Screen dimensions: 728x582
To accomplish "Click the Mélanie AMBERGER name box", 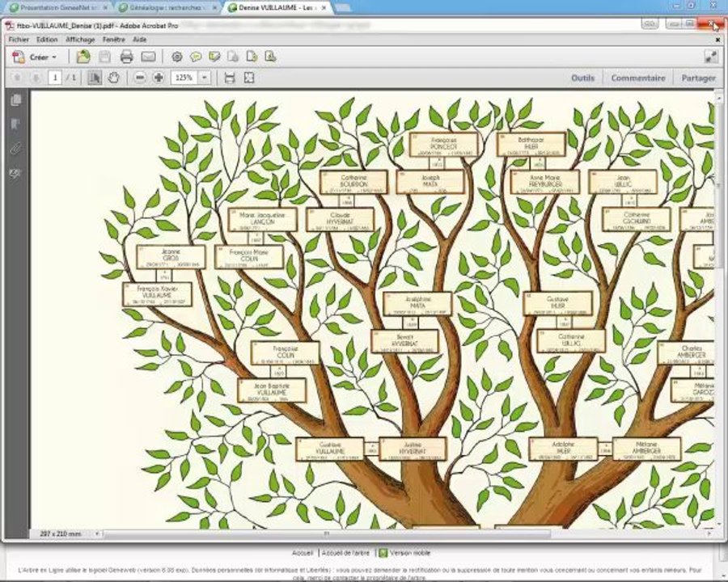I will (x=646, y=449).
